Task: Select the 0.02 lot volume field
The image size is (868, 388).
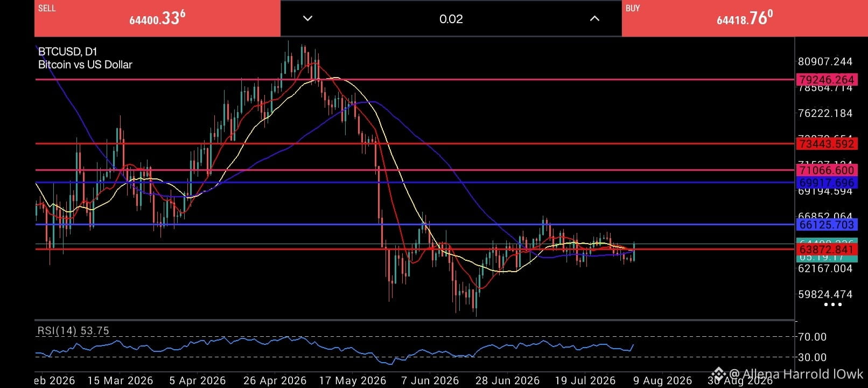Action: [x=451, y=19]
